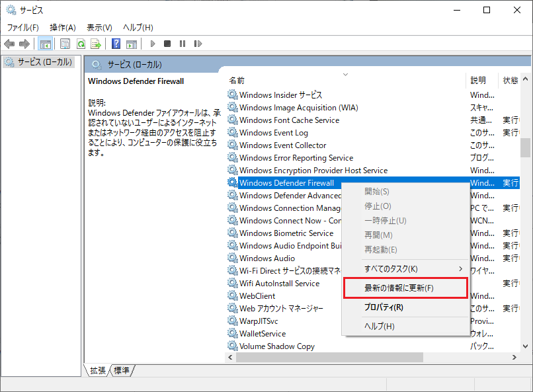Open the 表示(V) menu
Image resolution: width=533 pixels, height=392 pixels.
coord(99,28)
